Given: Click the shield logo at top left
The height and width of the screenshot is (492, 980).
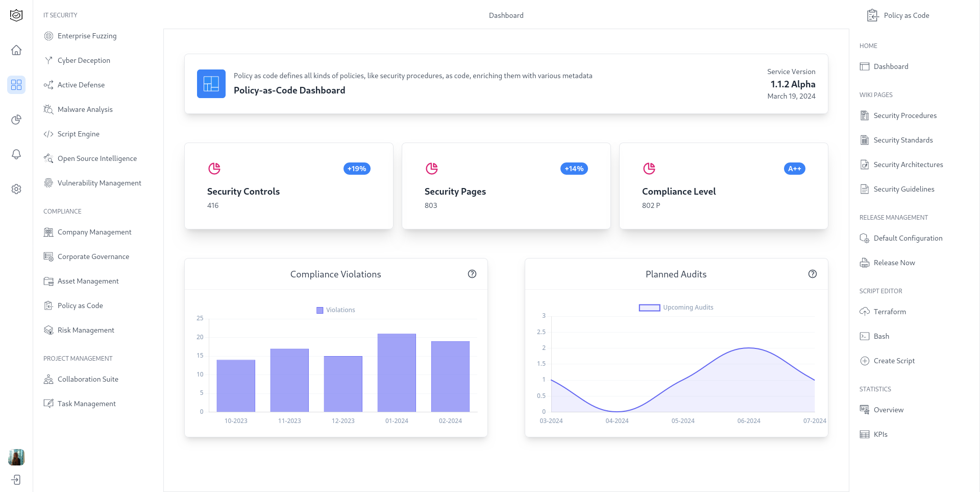Looking at the screenshot, I should pos(16,15).
